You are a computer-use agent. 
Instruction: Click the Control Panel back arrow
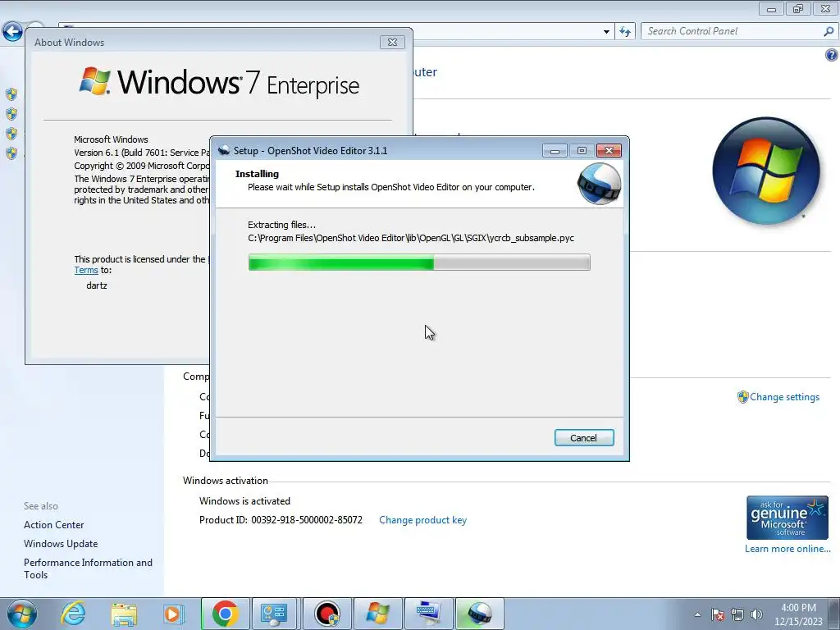(x=12, y=31)
